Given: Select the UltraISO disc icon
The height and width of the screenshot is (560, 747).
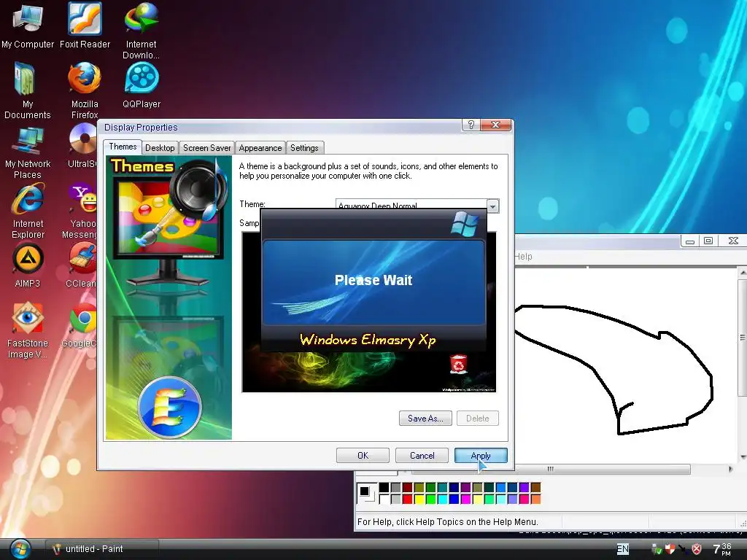Looking at the screenshot, I should coord(83,145).
